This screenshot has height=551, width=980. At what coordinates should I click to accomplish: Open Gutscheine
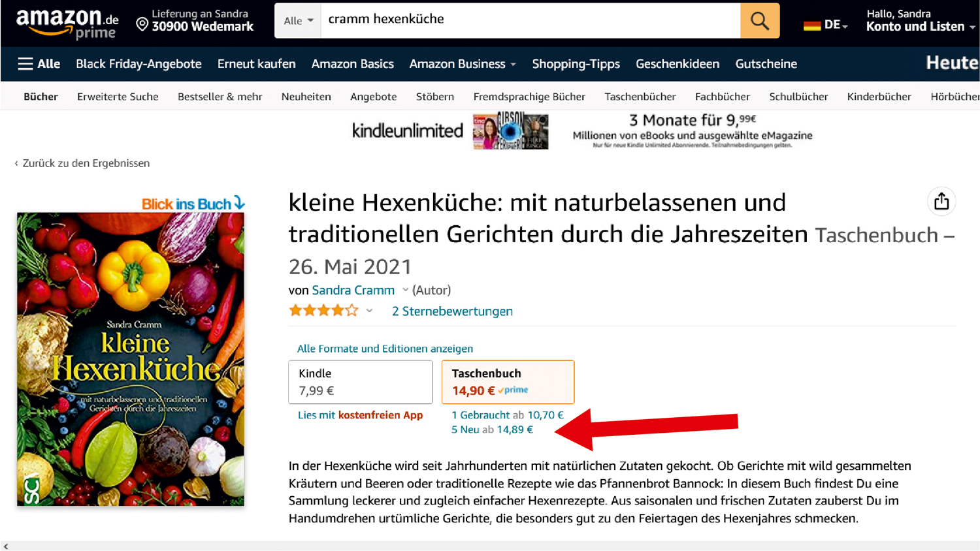(766, 64)
